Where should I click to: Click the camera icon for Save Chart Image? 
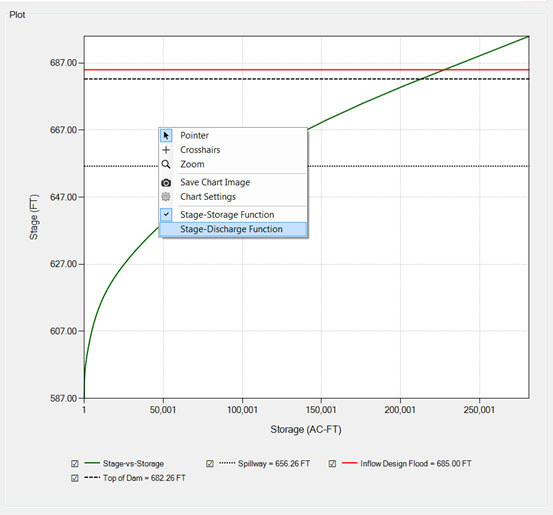(x=166, y=183)
